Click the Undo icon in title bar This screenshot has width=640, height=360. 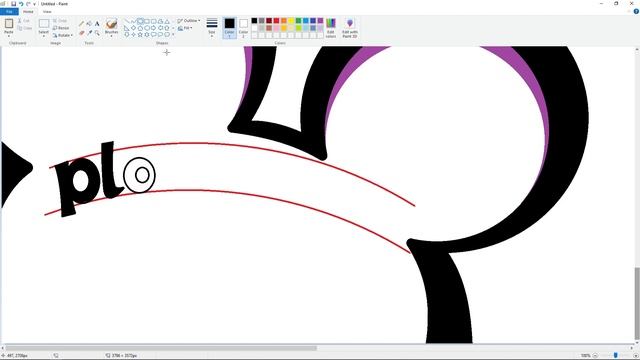point(21,4)
